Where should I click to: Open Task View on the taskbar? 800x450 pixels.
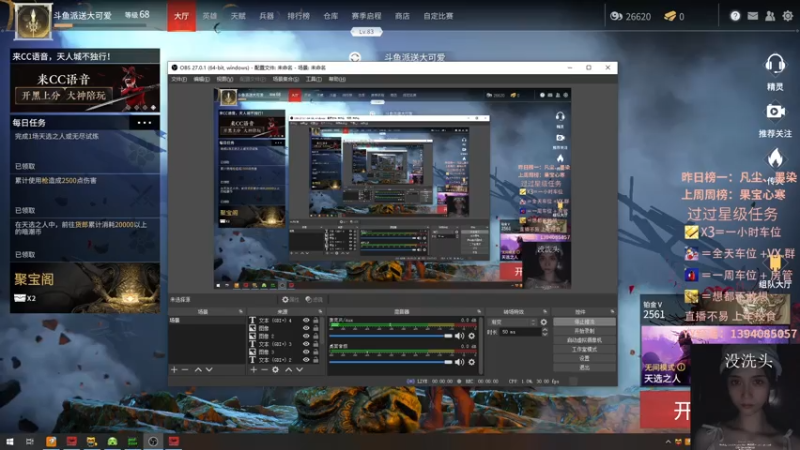(x=30, y=441)
